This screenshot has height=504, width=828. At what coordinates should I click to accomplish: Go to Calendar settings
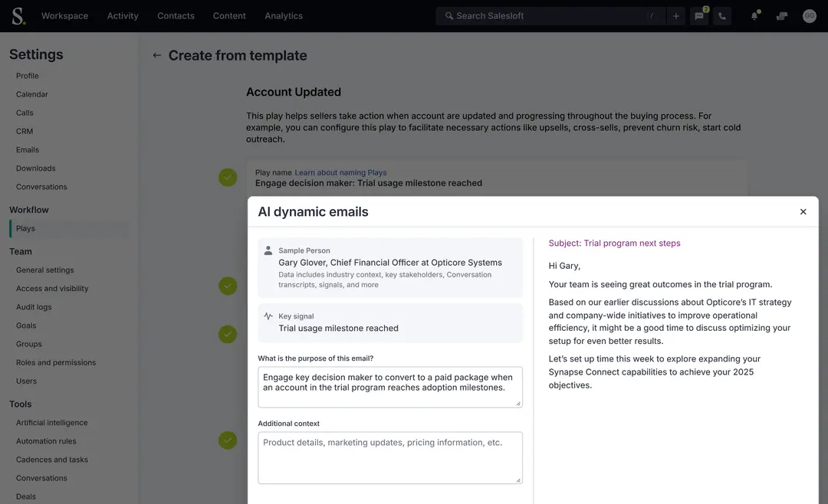(32, 94)
